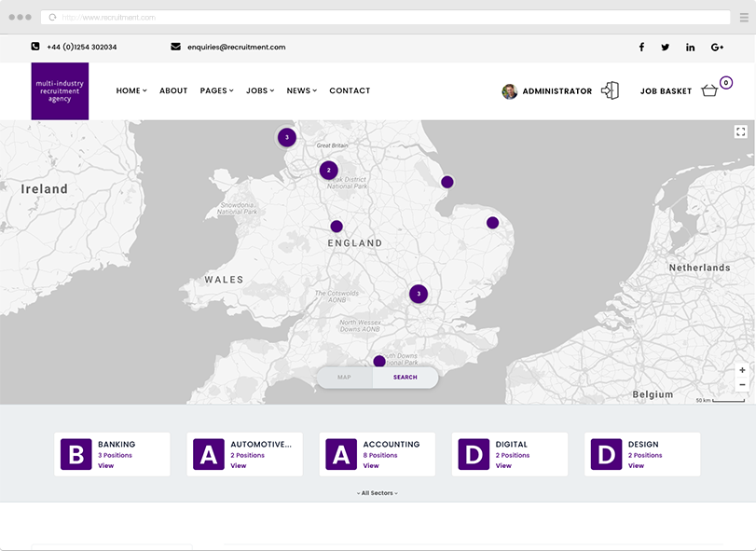Toggle fullscreen mode on the map

pos(741,131)
